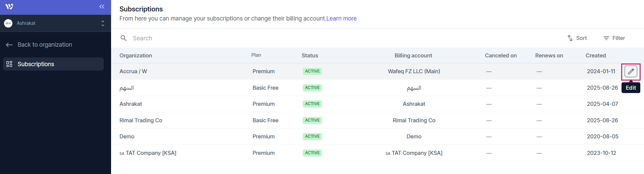644x174 pixels.
Task: Click the Organization column header
Action: coord(136,56)
